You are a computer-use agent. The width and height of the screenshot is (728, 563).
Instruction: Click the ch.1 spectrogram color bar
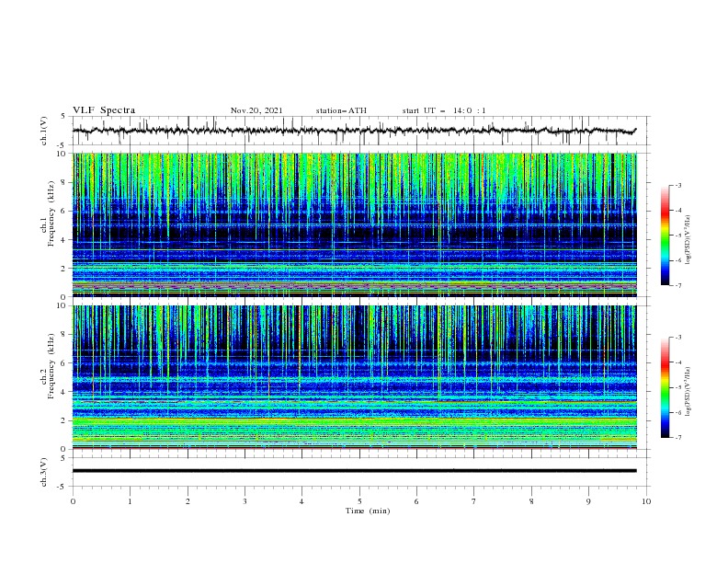pos(665,236)
